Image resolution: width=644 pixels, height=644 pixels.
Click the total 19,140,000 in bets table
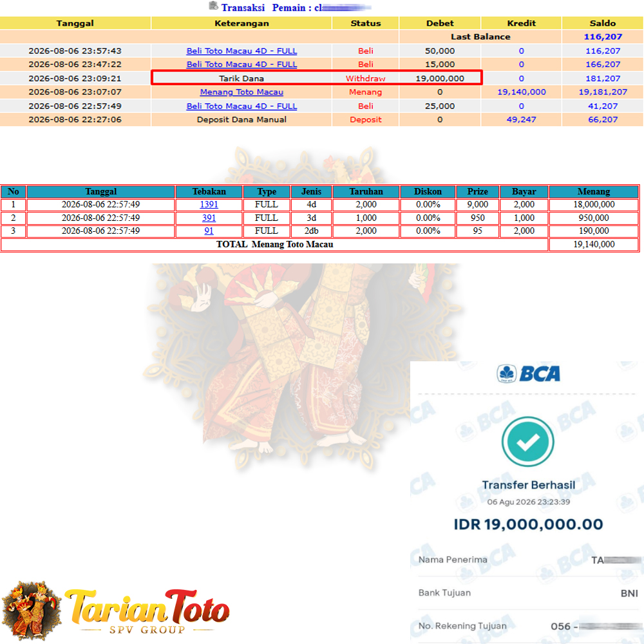(x=594, y=244)
